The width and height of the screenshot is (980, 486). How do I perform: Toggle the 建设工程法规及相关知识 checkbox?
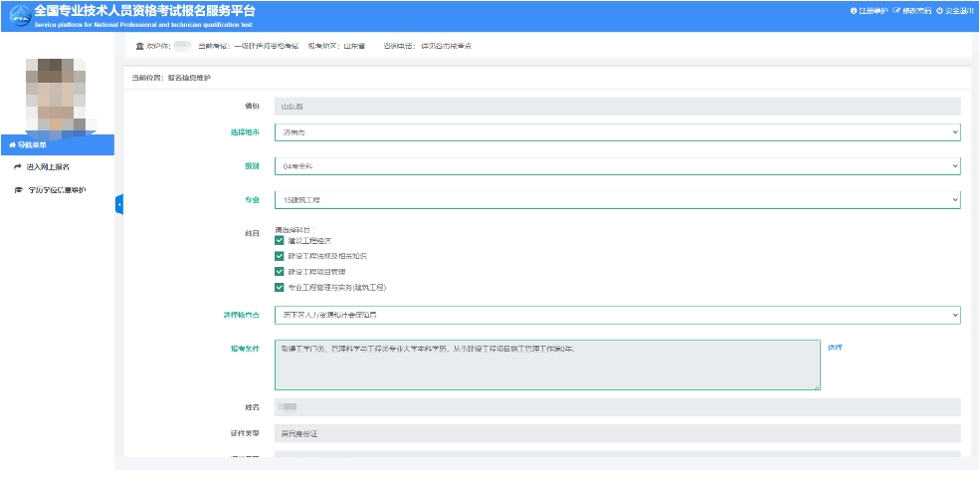click(280, 256)
